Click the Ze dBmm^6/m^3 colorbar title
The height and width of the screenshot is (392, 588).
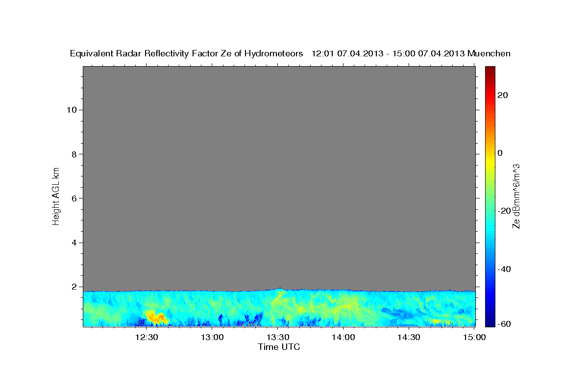coord(516,196)
